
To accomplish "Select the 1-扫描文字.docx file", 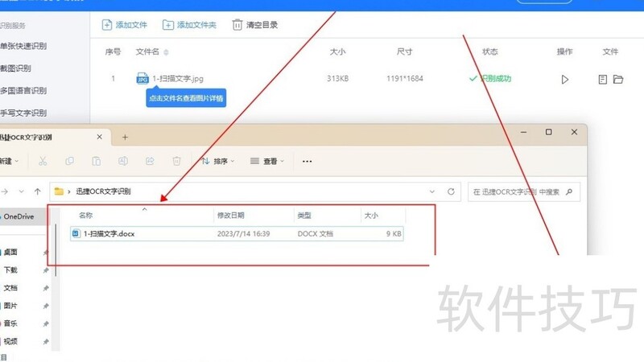I will click(x=237, y=233).
